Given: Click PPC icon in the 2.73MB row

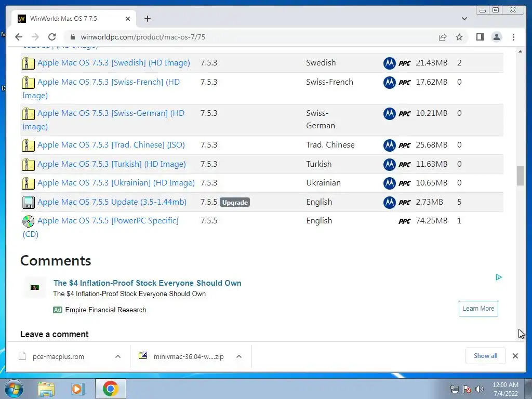Looking at the screenshot, I should 404,203.
